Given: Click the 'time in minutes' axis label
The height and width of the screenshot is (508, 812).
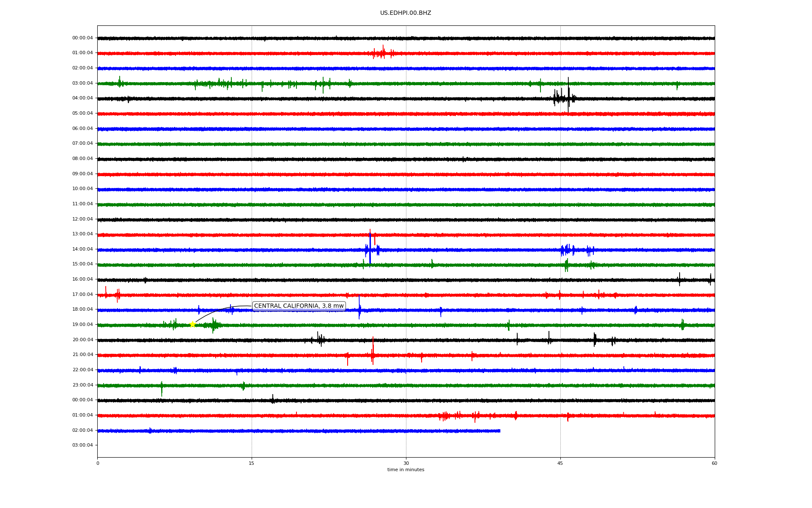Looking at the screenshot, I should pos(406,470).
